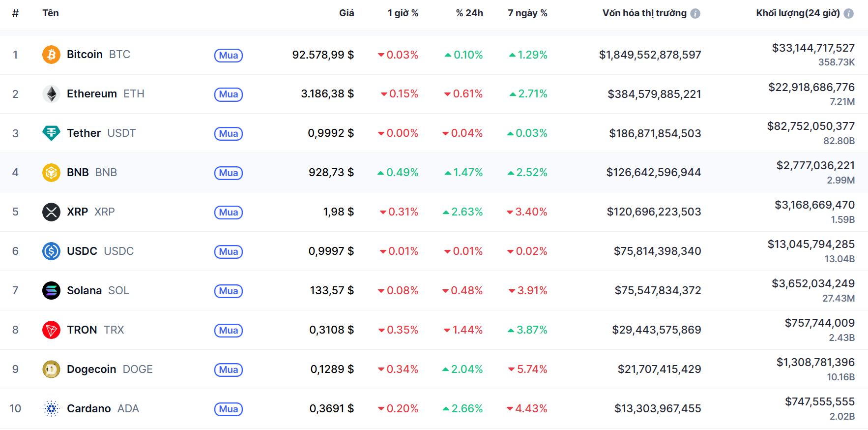The image size is (868, 430).
Task: Sort by the Tên column header
Action: 51,13
